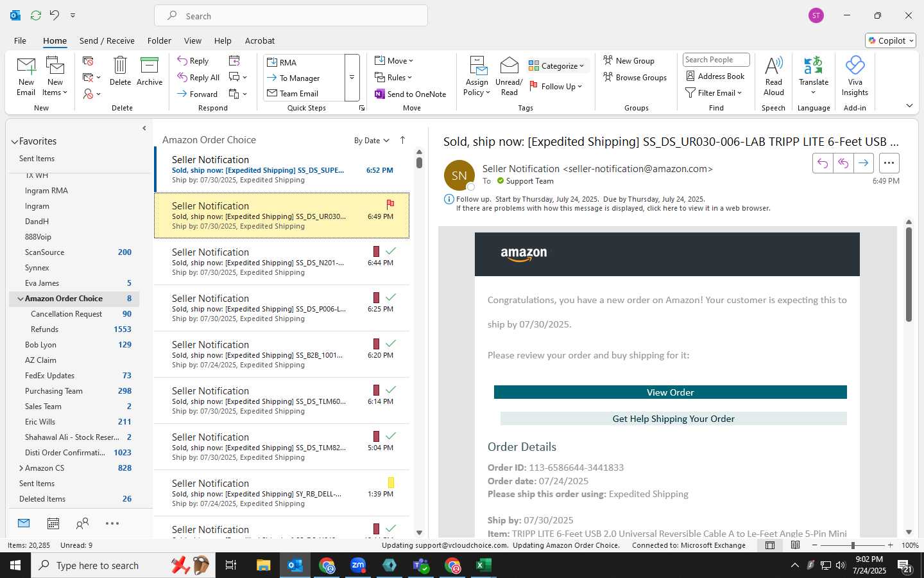Open the Filter Email dropdown
The height and width of the screenshot is (578, 924).
tap(714, 93)
